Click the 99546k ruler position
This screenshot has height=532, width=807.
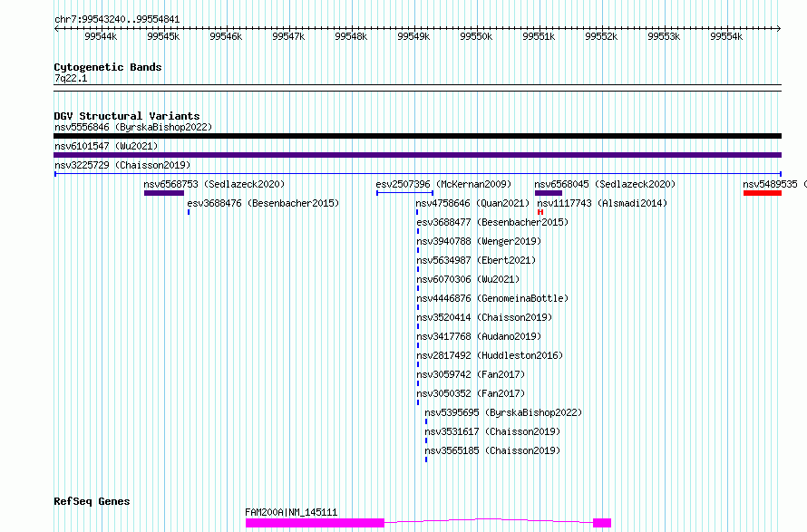coord(226,36)
